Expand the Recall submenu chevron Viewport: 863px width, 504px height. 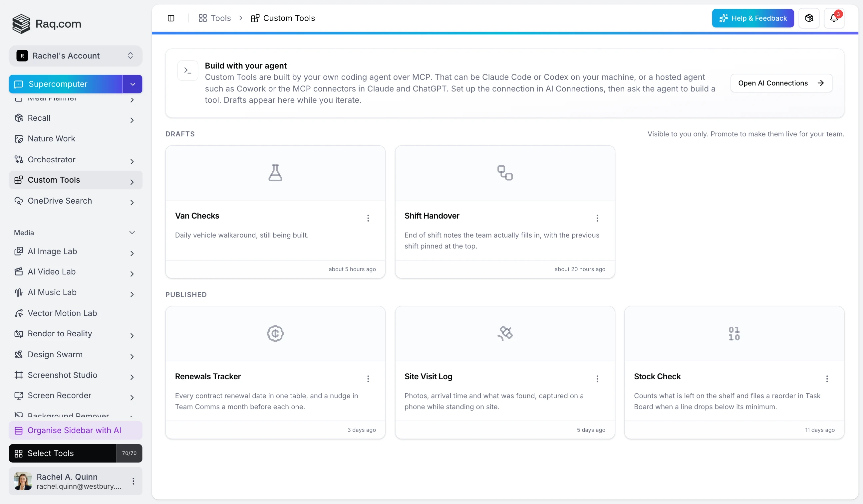pos(132,120)
